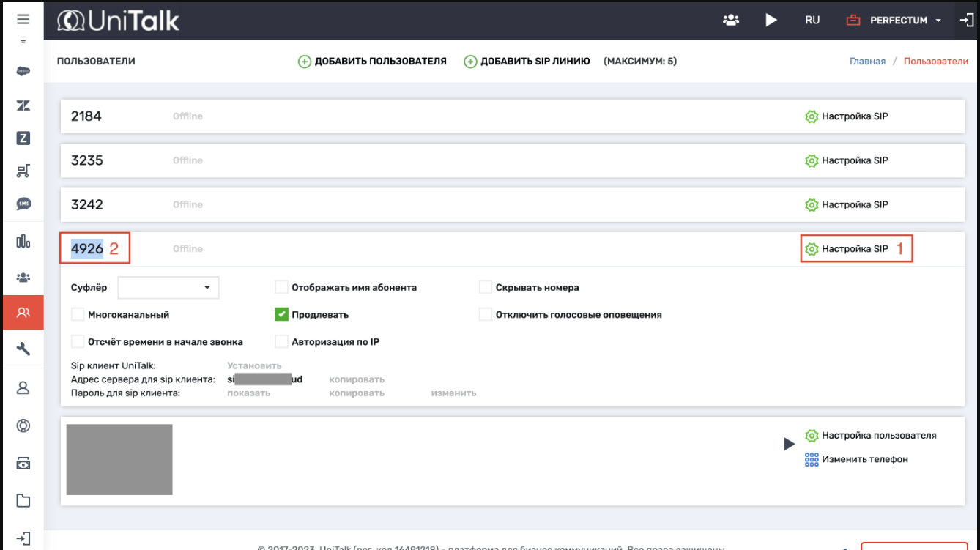Open the folder icon in sidebar
This screenshot has height=550, width=980.
tap(23, 501)
